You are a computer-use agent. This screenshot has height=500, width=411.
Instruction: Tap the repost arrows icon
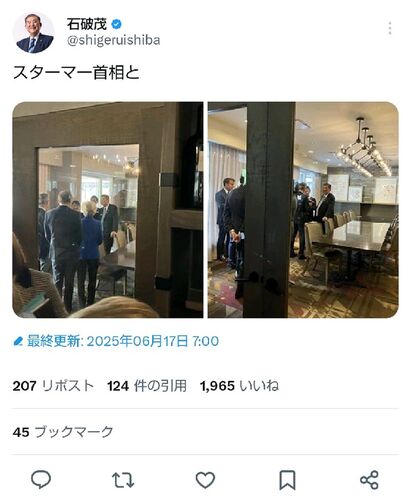[x=123, y=480]
